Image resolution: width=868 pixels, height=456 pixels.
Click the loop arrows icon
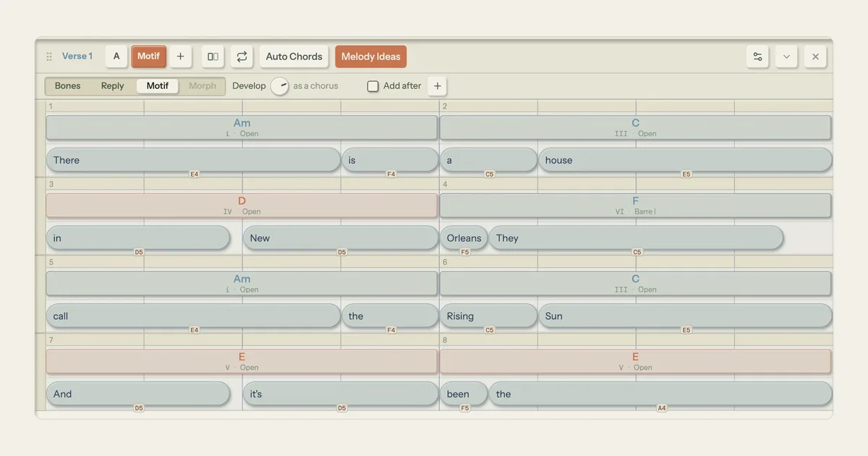[242, 56]
